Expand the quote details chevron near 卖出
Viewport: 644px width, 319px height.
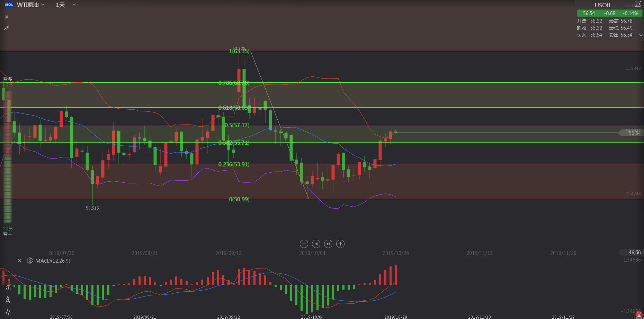641,35
